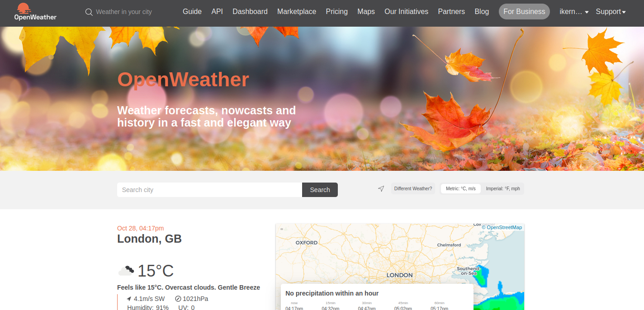Click the wind direction arrow icon
The width and height of the screenshot is (644, 310).
129,299
